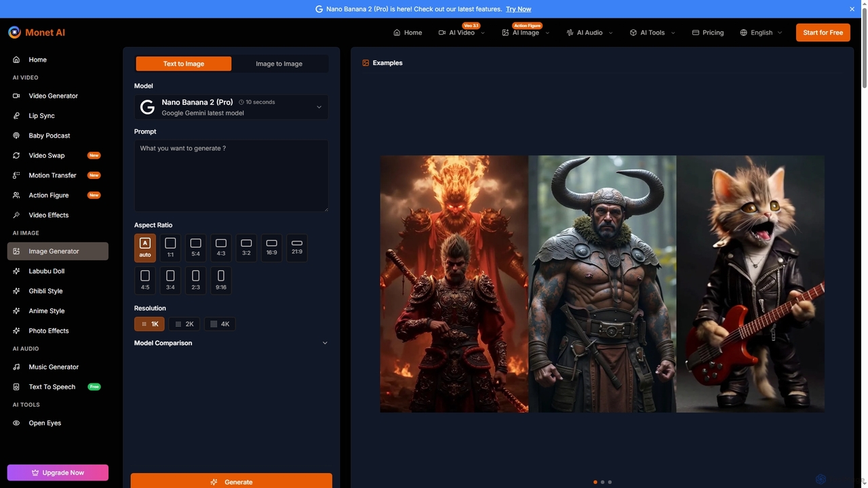
Task: Click the Anime Style sidebar icon
Action: pos(16,310)
